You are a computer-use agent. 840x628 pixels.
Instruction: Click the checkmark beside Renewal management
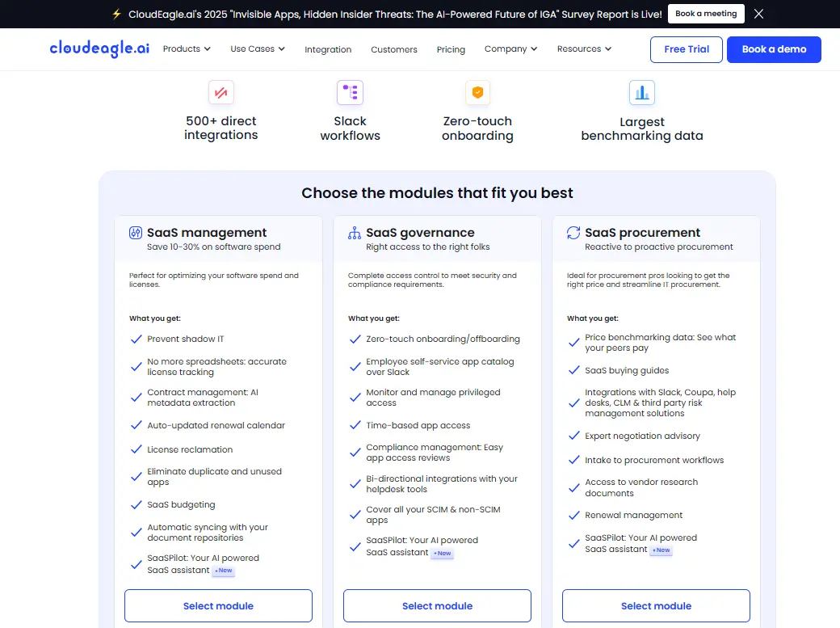573,516
